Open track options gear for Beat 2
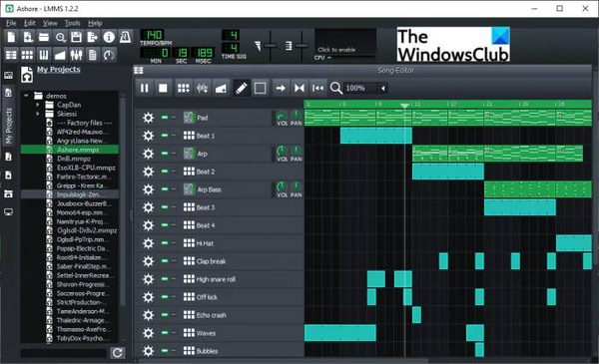This screenshot has width=599, height=364. point(148,172)
